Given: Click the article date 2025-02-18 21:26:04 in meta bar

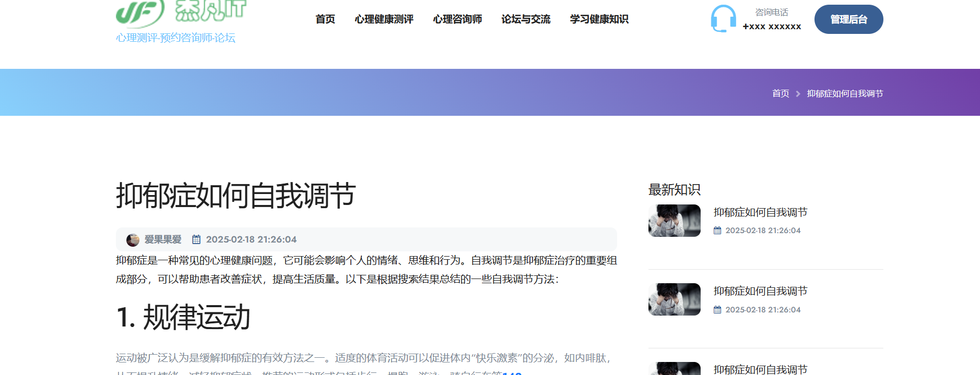Looking at the screenshot, I should (x=251, y=239).
